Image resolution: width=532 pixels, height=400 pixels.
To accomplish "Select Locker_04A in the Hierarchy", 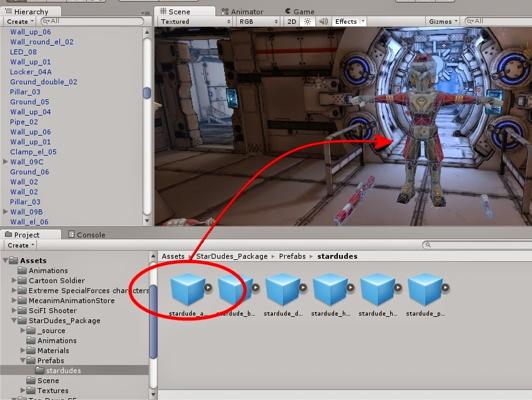I will click(31, 72).
